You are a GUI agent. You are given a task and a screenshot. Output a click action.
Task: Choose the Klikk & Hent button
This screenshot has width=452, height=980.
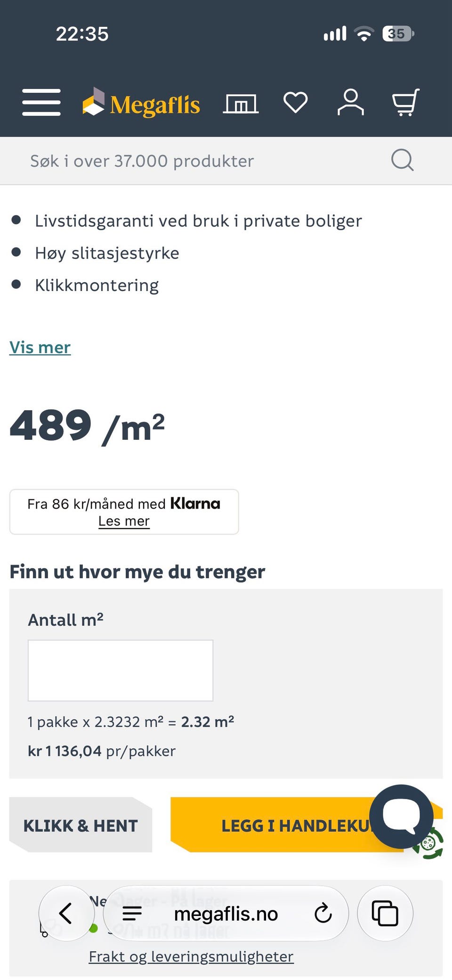[x=81, y=825]
